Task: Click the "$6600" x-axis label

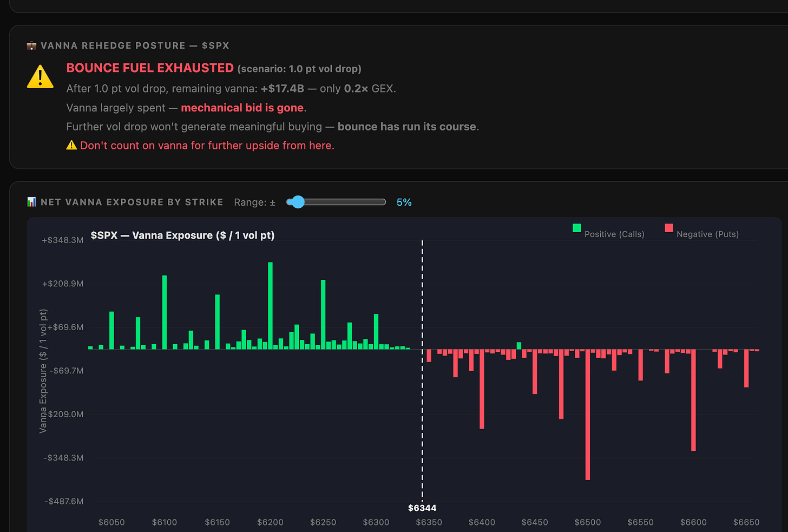Action: pyautogui.click(x=693, y=522)
